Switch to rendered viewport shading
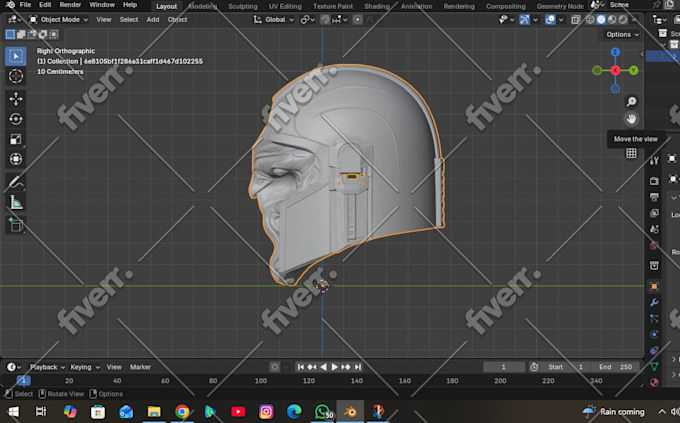The height and width of the screenshot is (423, 680). point(623,20)
